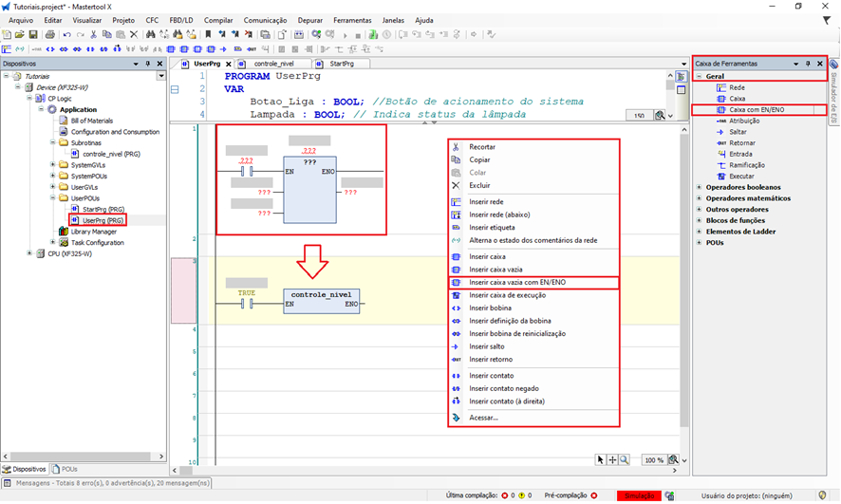The width and height of the screenshot is (841, 504).
Task: Click the Save project toolbar icon
Action: click(33, 34)
